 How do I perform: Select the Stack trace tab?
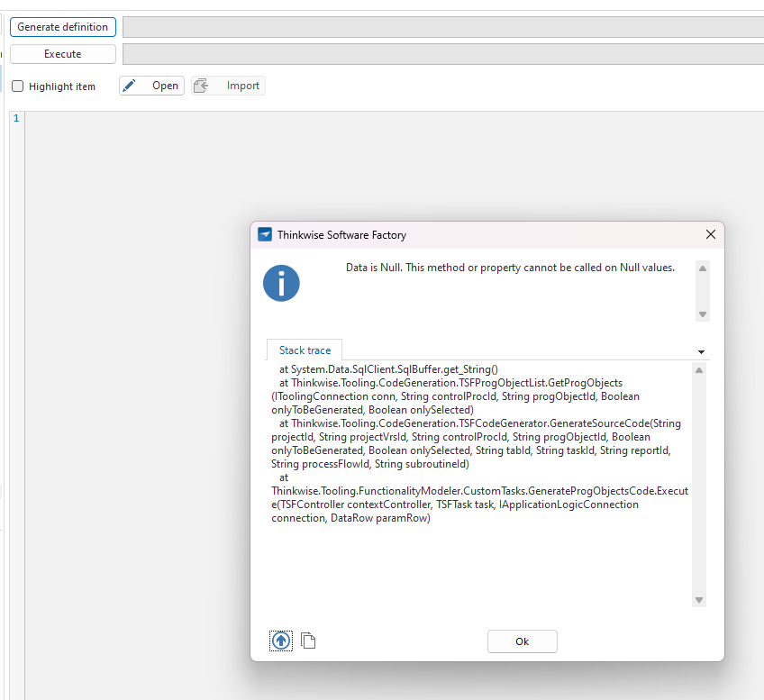click(x=305, y=350)
